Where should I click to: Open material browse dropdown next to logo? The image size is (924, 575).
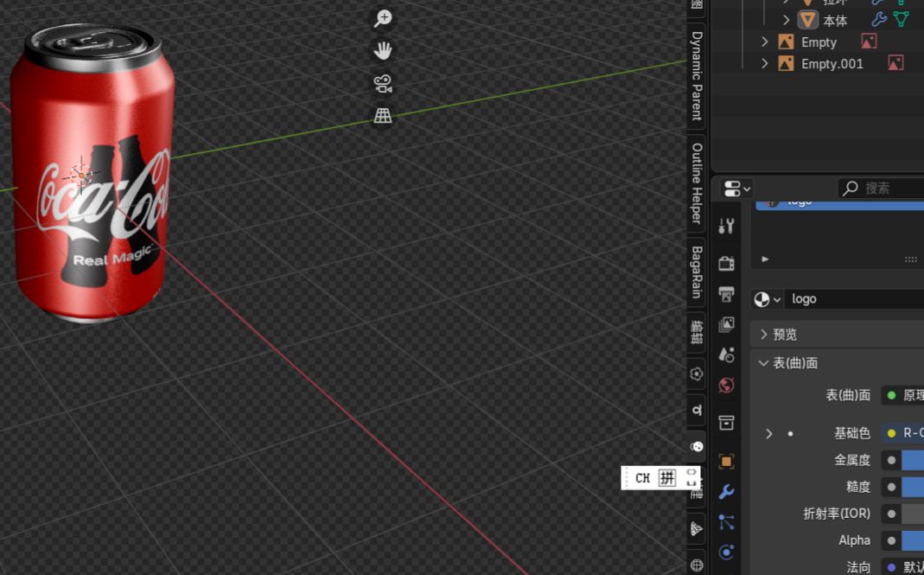(x=768, y=299)
